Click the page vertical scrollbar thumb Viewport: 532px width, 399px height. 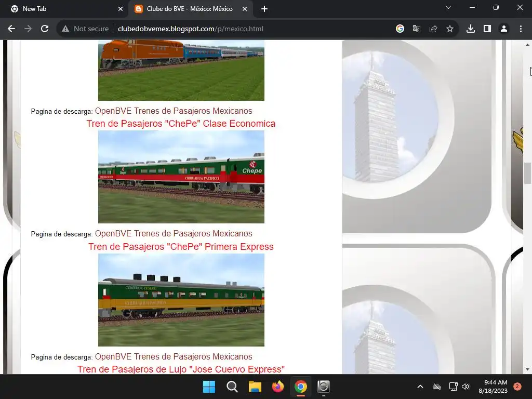tap(527, 173)
